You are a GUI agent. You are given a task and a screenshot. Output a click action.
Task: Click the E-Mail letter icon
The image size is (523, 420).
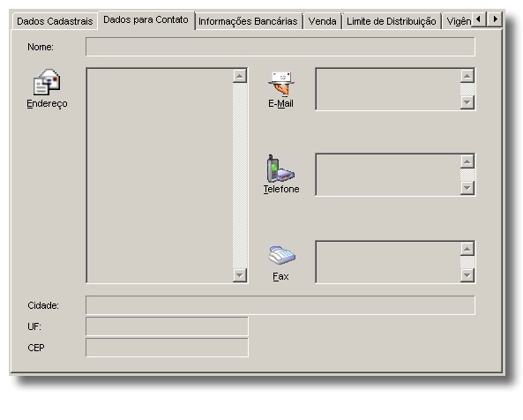[281, 84]
